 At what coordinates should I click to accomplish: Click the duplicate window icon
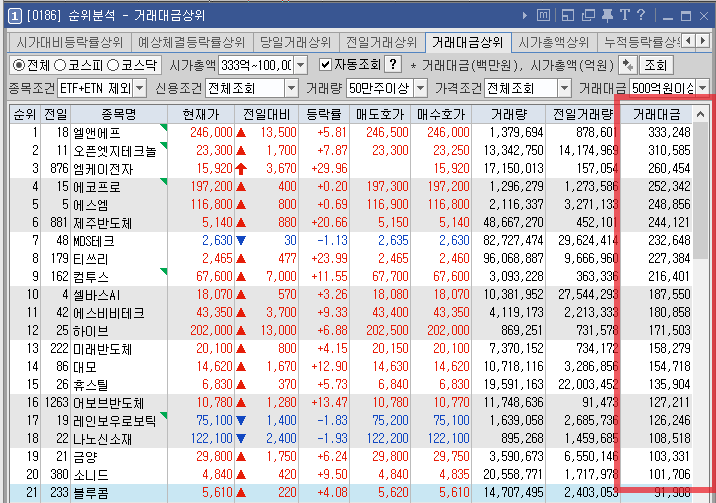coord(588,16)
